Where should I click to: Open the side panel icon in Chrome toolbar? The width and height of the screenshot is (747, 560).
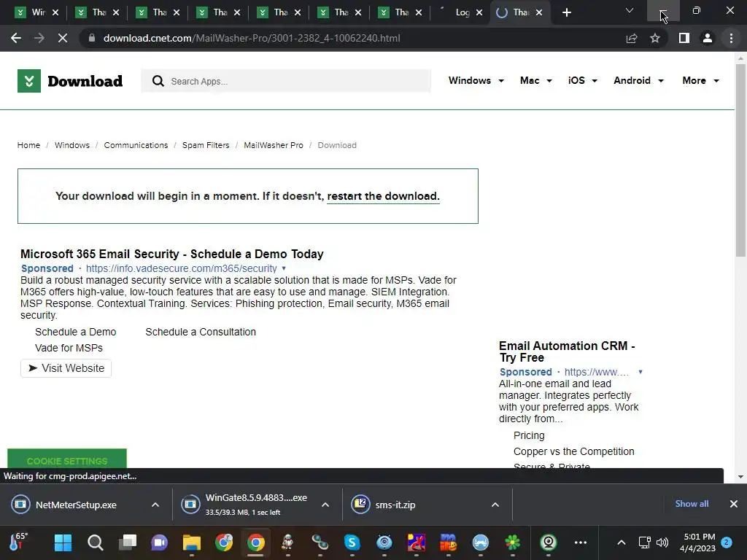(x=684, y=38)
